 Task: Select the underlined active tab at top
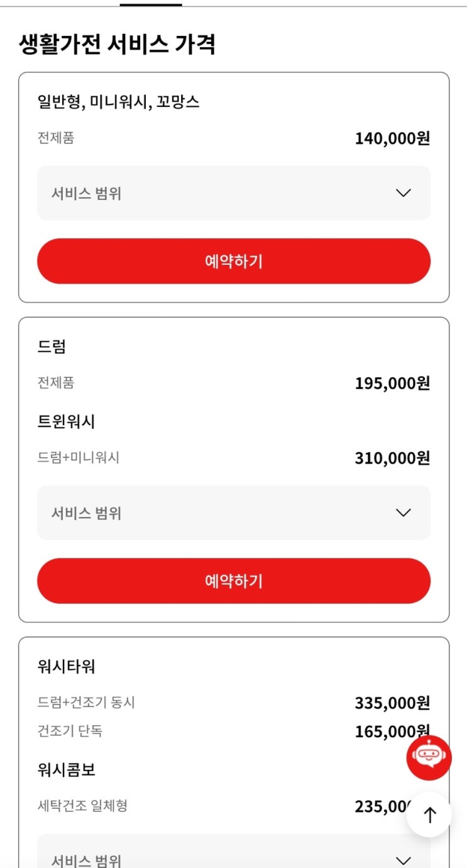[151, 4]
